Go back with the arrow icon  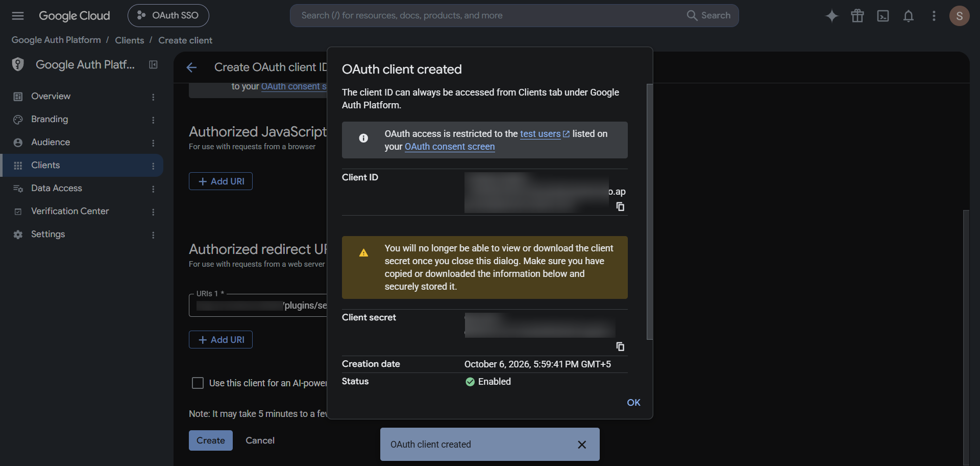192,67
